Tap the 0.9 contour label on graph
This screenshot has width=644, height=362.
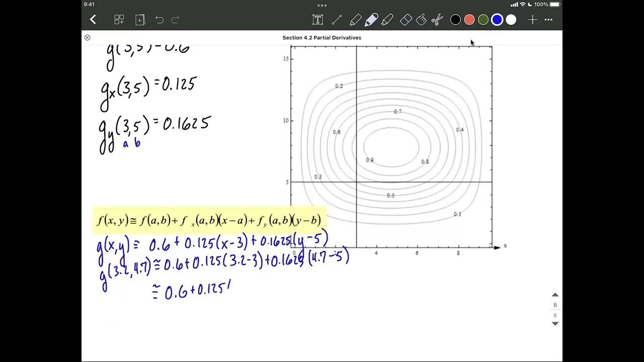click(370, 160)
